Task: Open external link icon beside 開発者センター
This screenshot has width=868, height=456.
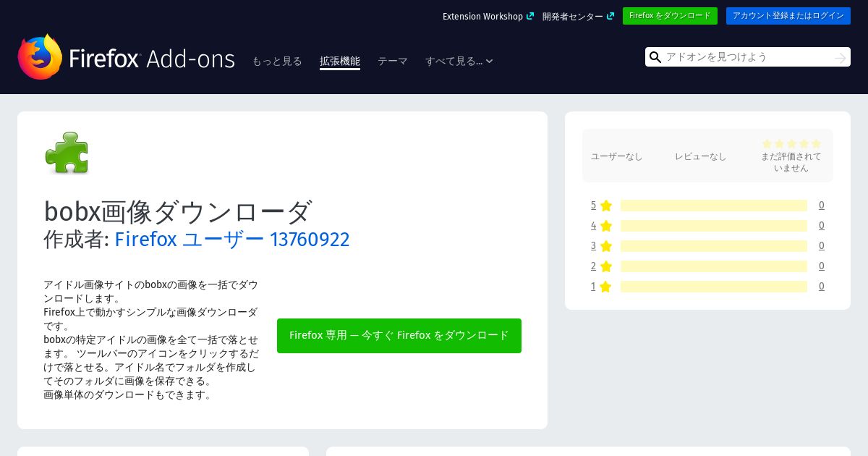Action: click(610, 16)
